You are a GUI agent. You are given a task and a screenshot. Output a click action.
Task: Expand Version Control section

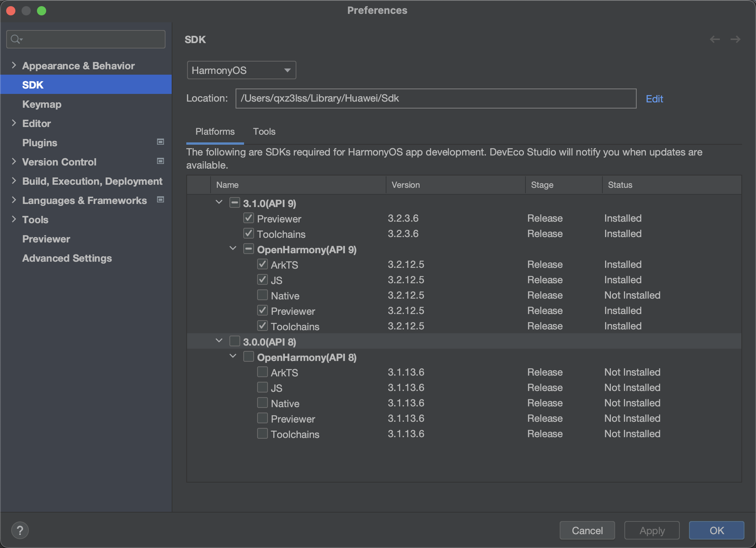14,161
